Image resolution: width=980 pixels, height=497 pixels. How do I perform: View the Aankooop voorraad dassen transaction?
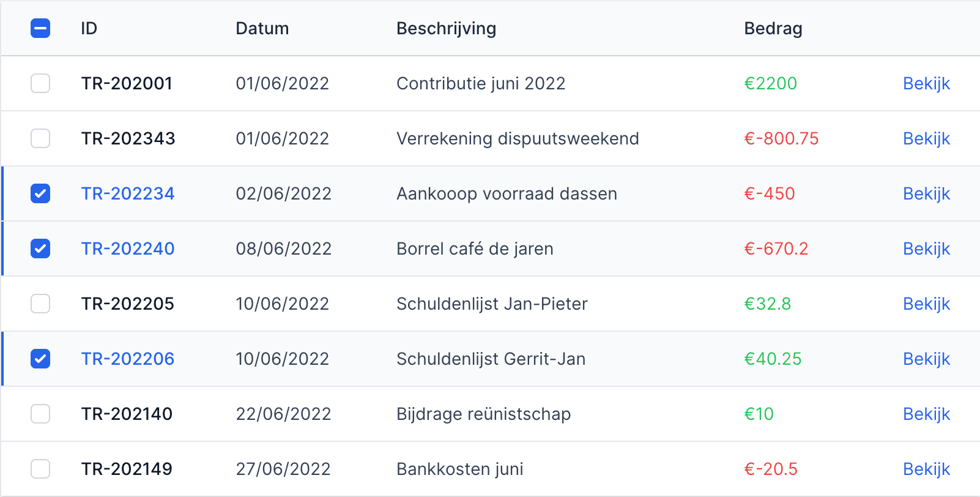926,193
